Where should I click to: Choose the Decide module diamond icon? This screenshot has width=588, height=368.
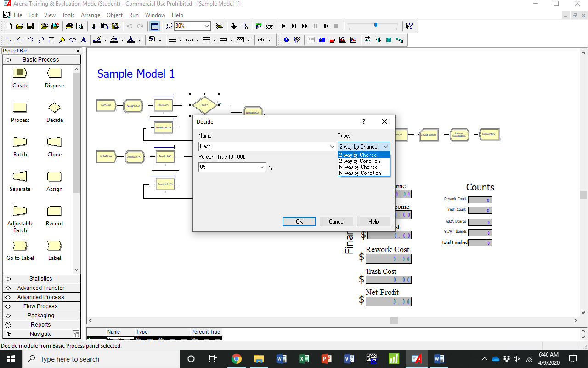click(x=54, y=107)
